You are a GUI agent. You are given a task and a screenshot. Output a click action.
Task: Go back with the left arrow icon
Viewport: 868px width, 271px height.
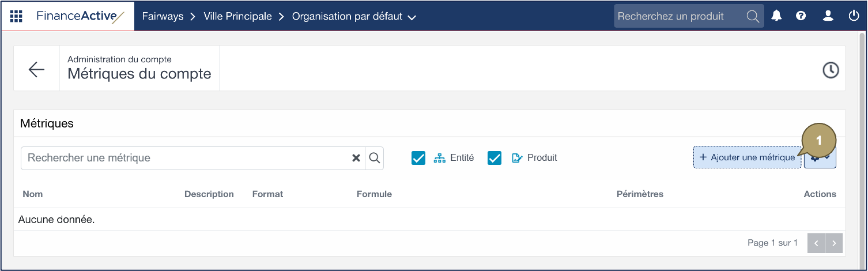pos(36,69)
